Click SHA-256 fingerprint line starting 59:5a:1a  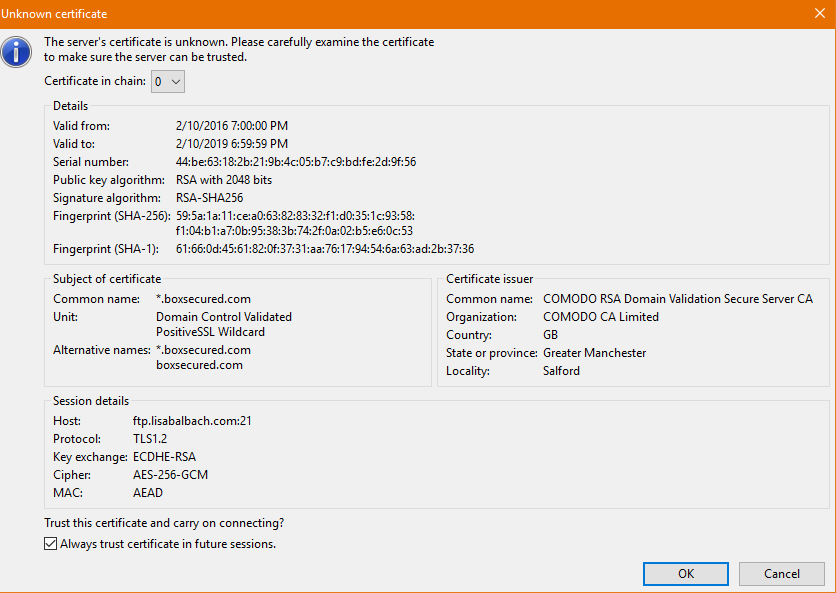tap(295, 216)
